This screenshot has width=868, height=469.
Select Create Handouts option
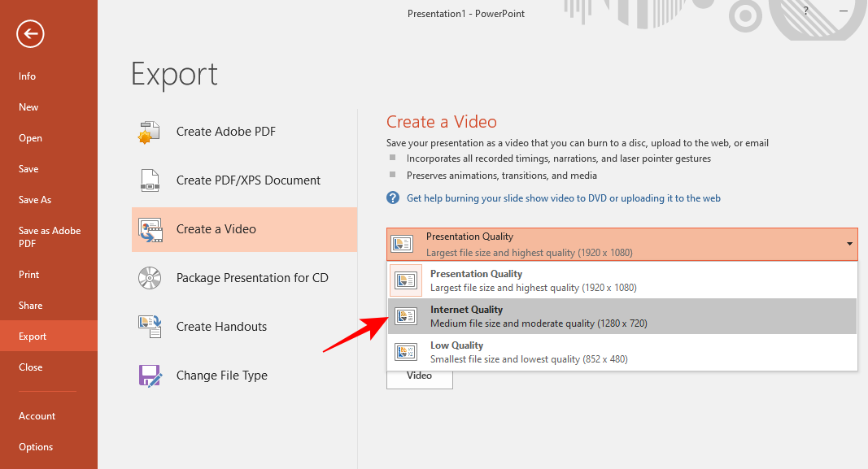coord(244,326)
